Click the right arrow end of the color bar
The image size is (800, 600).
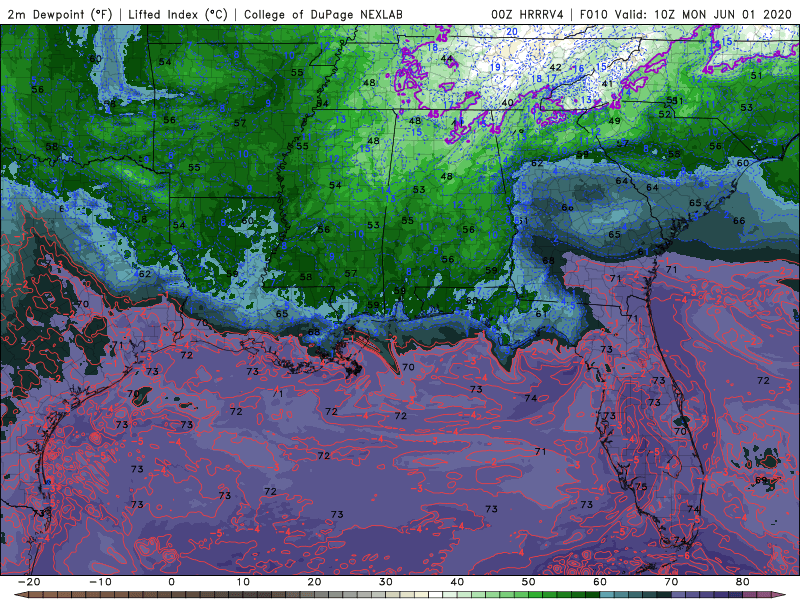tap(781, 595)
